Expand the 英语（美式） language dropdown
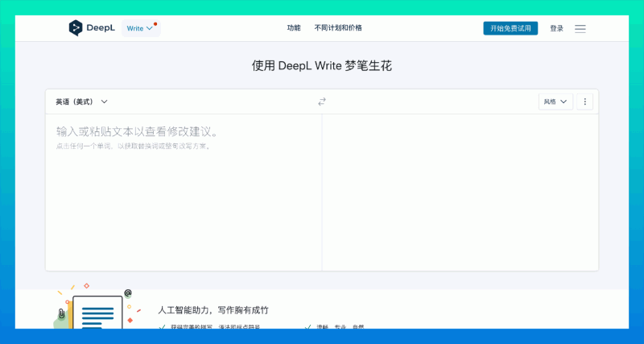This screenshot has height=344, width=644. click(82, 102)
